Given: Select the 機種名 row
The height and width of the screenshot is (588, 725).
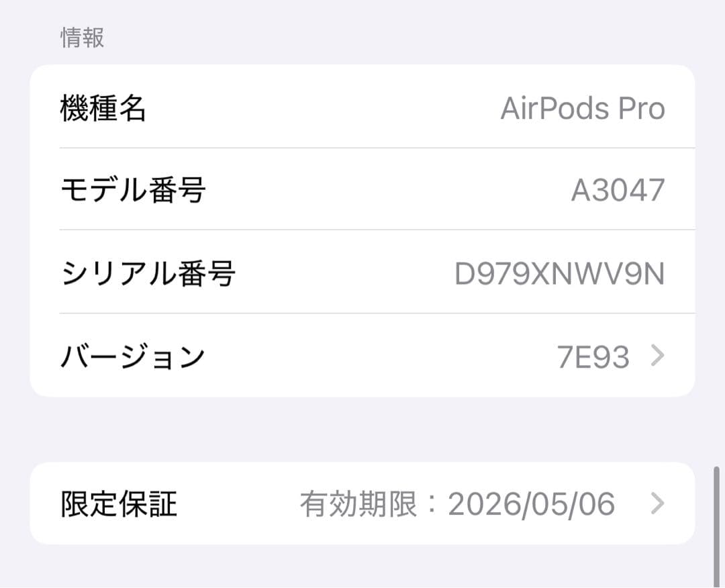Looking at the screenshot, I should (362, 107).
